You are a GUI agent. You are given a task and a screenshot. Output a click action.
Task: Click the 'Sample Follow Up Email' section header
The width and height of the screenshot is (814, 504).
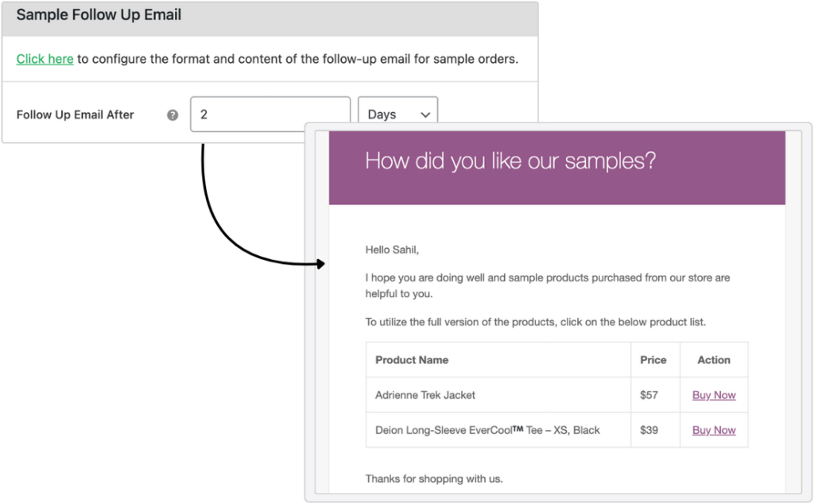[x=99, y=14]
